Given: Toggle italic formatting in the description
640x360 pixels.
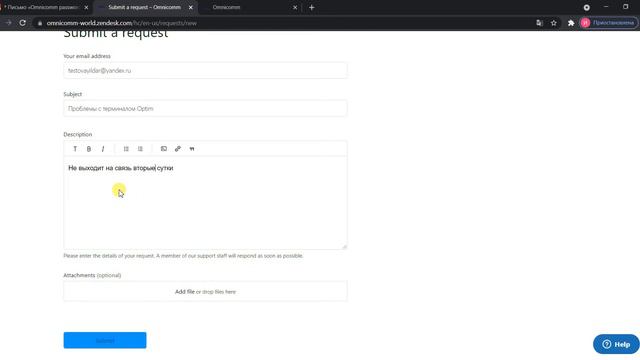Looking at the screenshot, I should (x=103, y=149).
